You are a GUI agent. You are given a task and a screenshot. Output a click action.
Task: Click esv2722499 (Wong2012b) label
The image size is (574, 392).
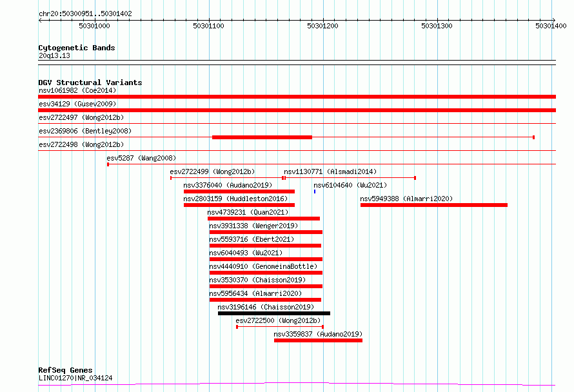(212, 171)
